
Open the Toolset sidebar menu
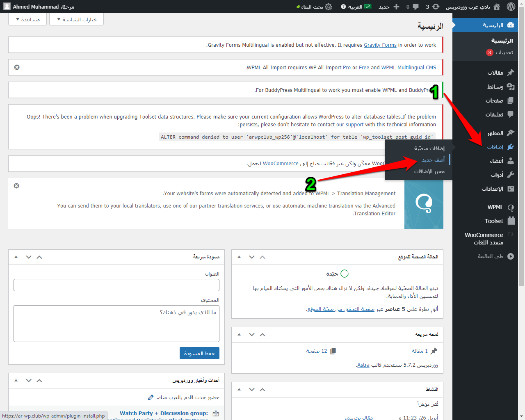tap(494, 221)
